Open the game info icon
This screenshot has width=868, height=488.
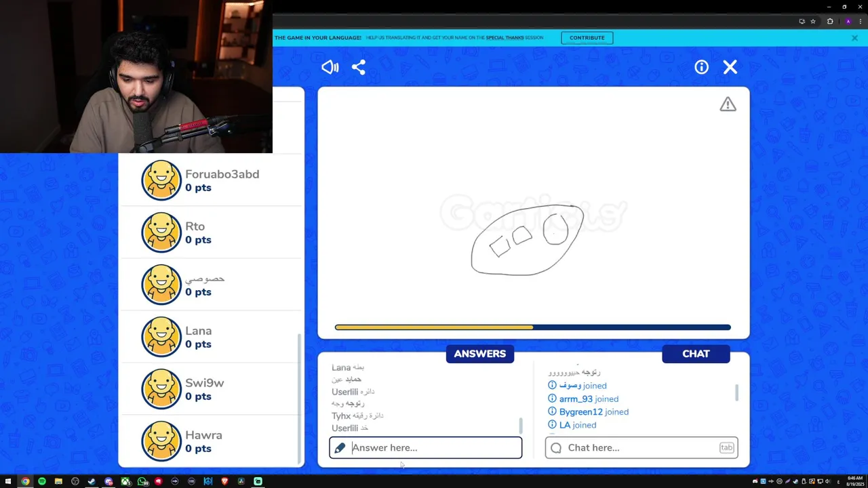tap(701, 67)
